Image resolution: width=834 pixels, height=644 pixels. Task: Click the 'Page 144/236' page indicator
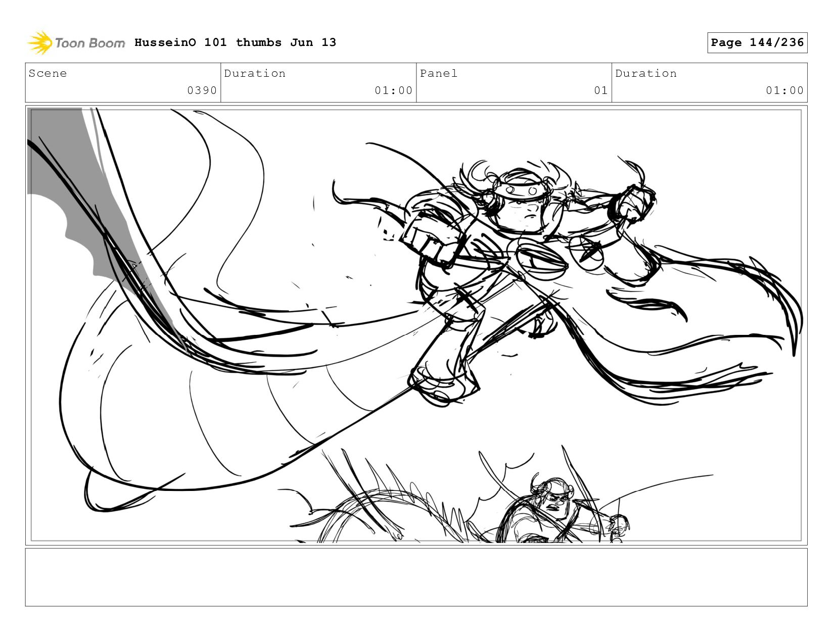click(757, 42)
